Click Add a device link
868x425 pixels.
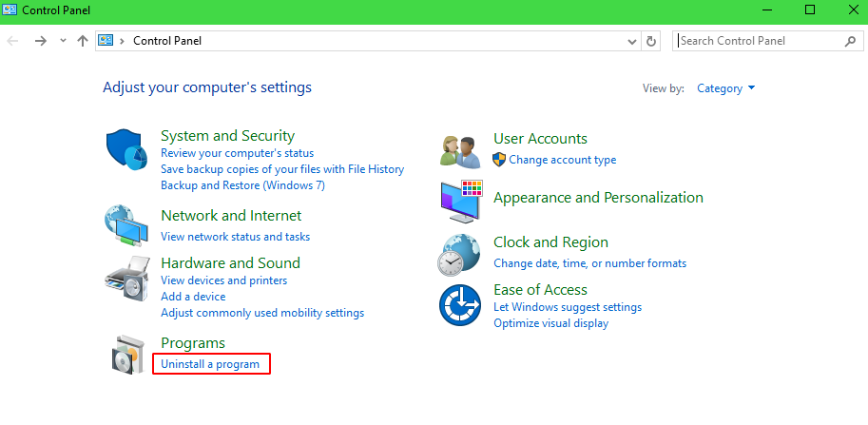pos(193,297)
